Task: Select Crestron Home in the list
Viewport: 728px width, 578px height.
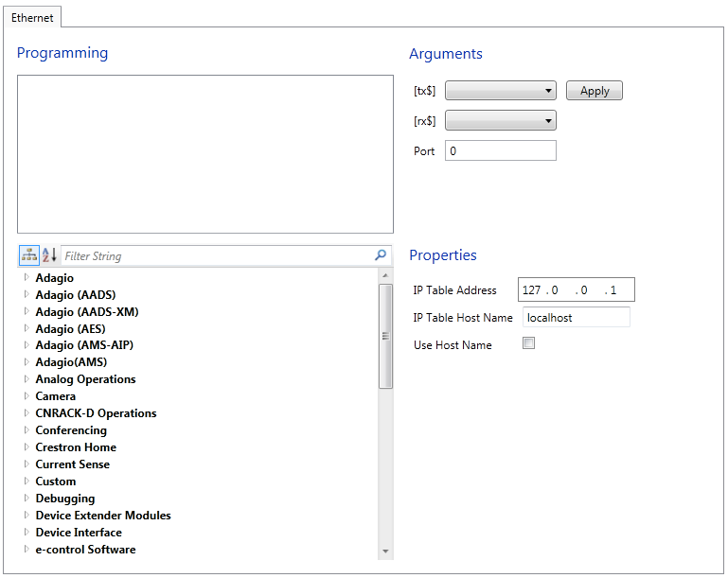Action: [76, 447]
